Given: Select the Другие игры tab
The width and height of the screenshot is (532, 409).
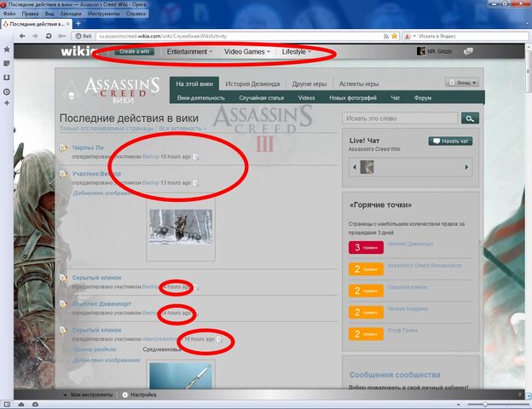Looking at the screenshot, I should click(309, 84).
